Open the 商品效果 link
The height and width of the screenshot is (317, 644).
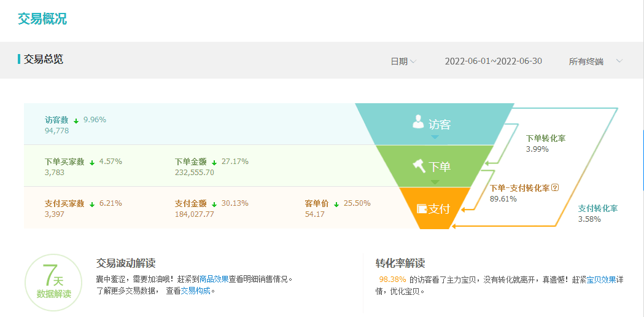click(x=214, y=279)
